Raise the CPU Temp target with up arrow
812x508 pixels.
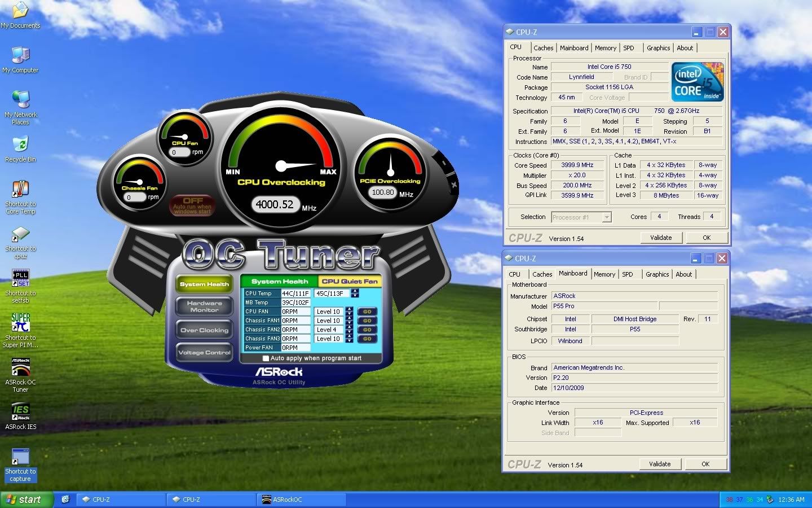click(355, 291)
